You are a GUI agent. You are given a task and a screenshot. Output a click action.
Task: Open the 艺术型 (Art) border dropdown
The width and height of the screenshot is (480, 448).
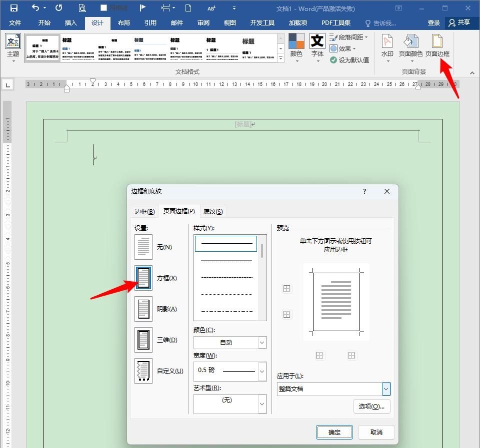[261, 404]
